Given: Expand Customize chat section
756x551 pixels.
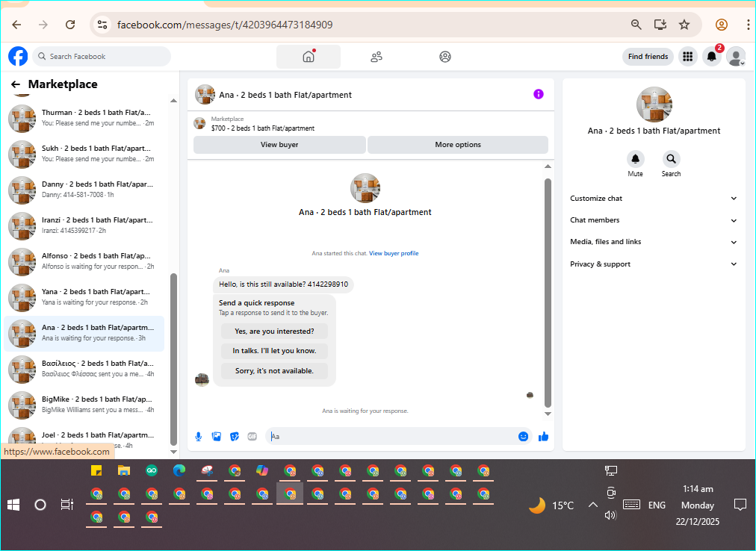Looking at the screenshot, I should [x=654, y=198].
